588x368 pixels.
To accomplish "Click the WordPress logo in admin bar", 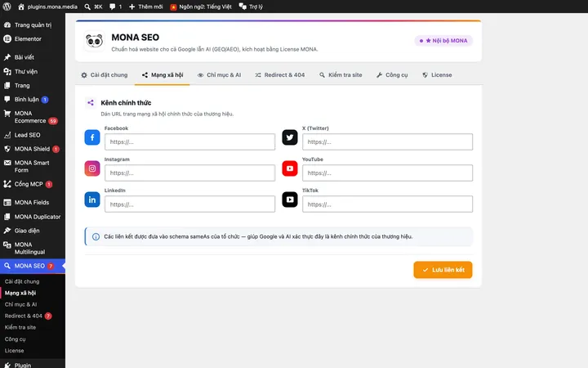I will point(7,7).
